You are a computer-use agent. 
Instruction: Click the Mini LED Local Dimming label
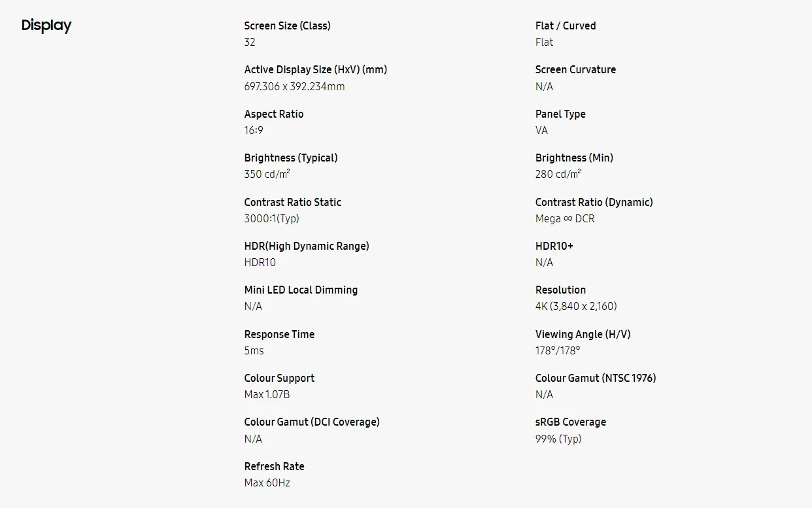tap(301, 290)
